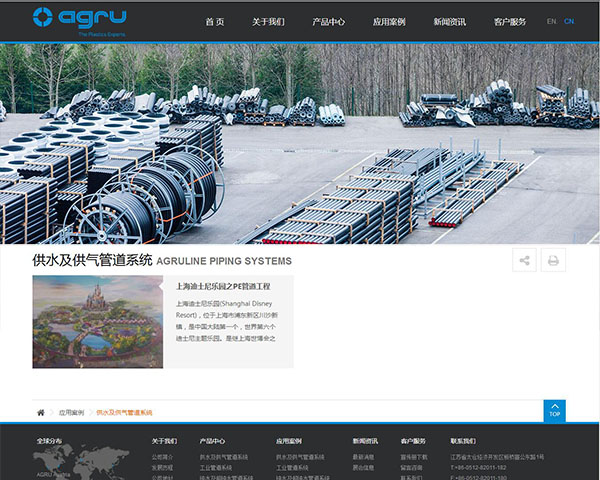Open the 首页 nav menu item
The width and height of the screenshot is (600, 480).
pos(215,21)
